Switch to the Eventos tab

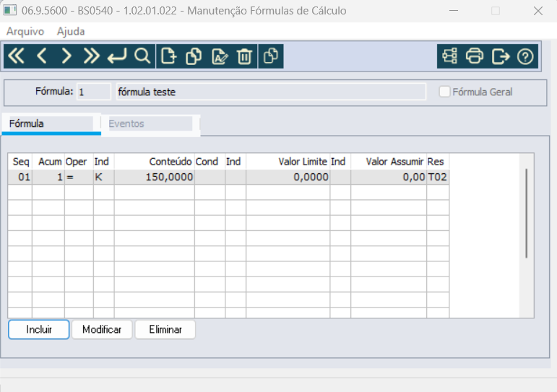[x=150, y=123]
